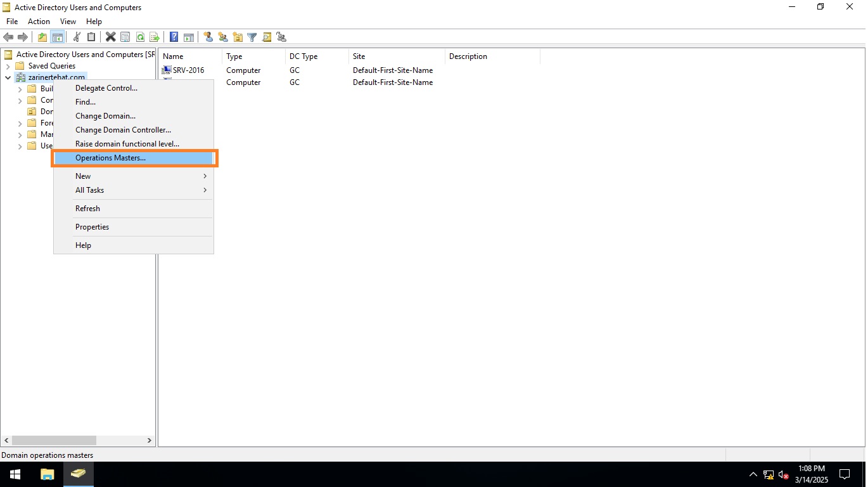This screenshot has height=487, width=868.
Task: Open the File menu
Action: tap(12, 22)
